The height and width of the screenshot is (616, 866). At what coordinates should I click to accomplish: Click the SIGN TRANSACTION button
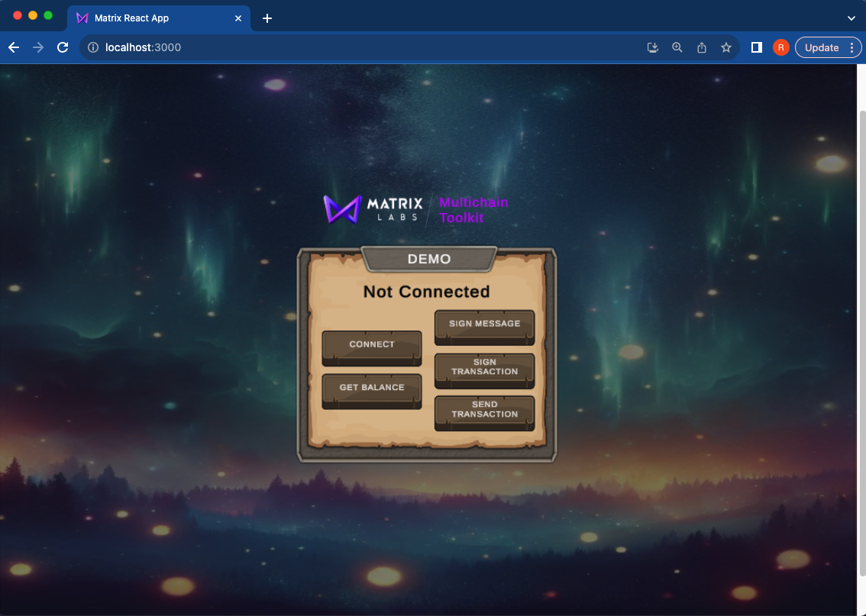pos(484,370)
